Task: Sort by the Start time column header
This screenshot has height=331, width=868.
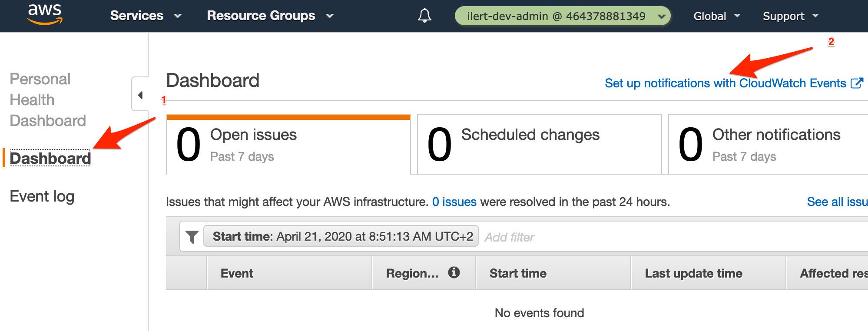Action: 518,273
